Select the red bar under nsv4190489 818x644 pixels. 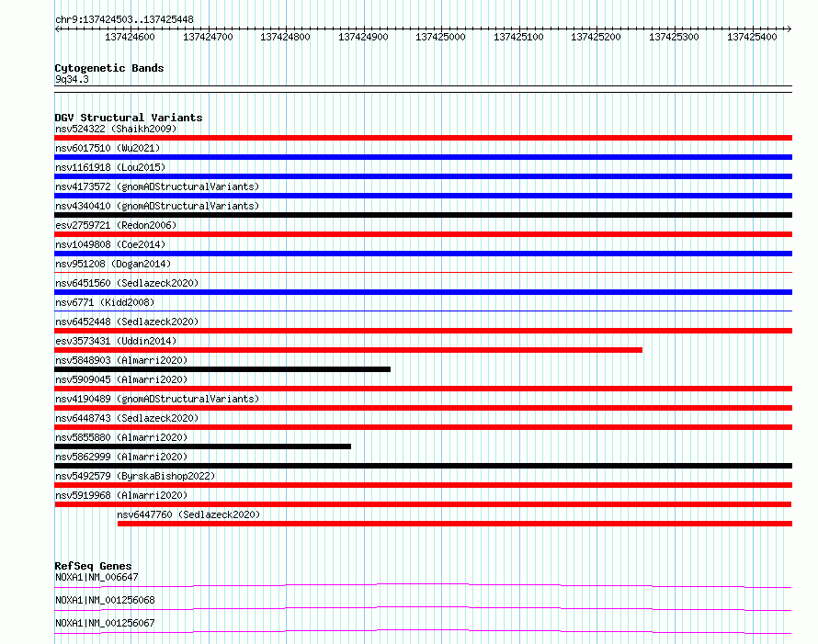pyautogui.click(x=423, y=408)
